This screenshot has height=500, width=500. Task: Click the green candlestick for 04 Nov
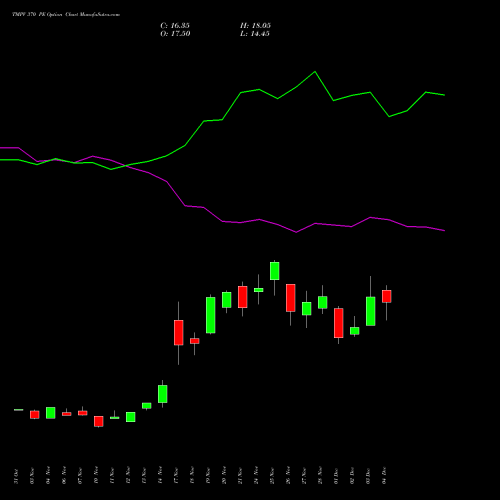pyautogui.click(x=51, y=413)
